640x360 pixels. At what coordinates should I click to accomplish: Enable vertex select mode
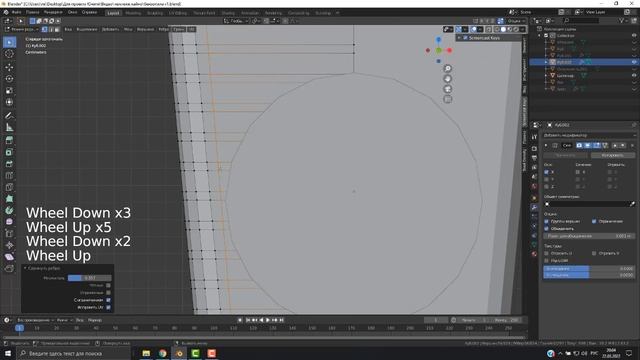44,29
